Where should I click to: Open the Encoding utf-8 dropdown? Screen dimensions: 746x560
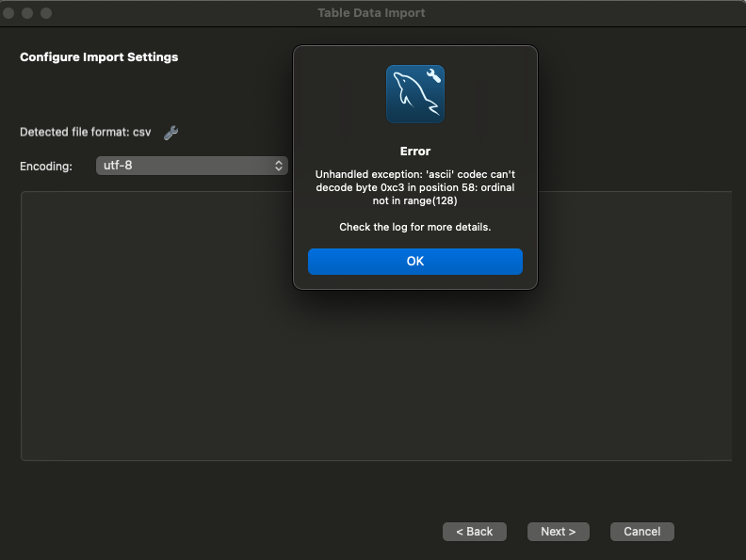[x=192, y=166]
